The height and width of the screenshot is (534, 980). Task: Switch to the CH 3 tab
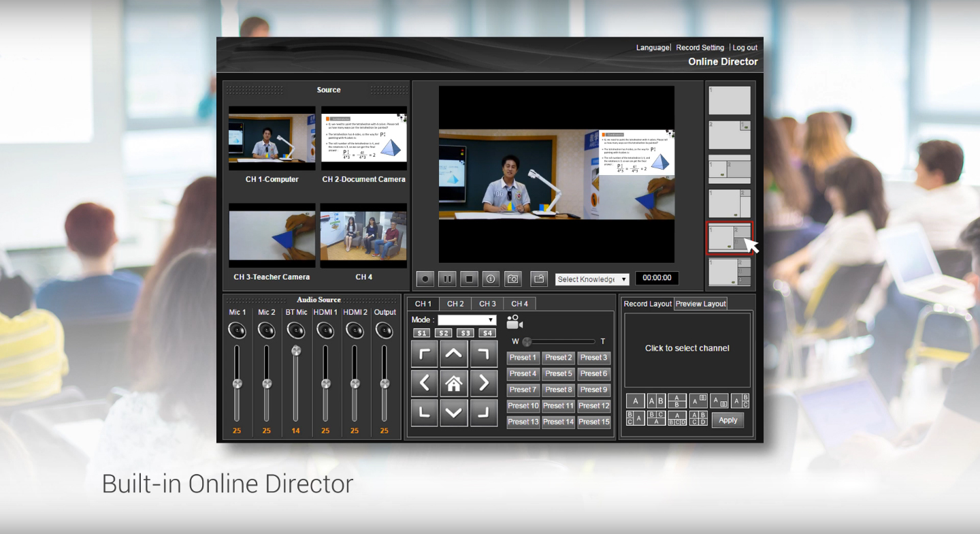[x=487, y=304]
